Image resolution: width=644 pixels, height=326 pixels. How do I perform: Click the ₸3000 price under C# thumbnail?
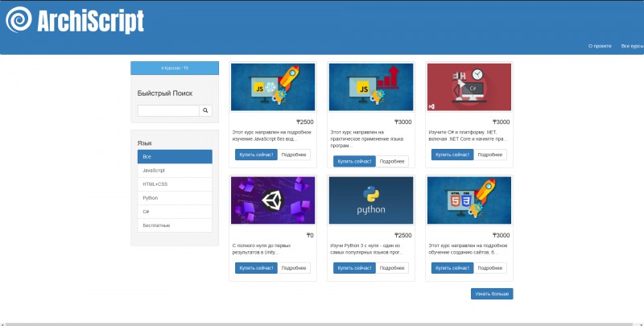(x=501, y=122)
